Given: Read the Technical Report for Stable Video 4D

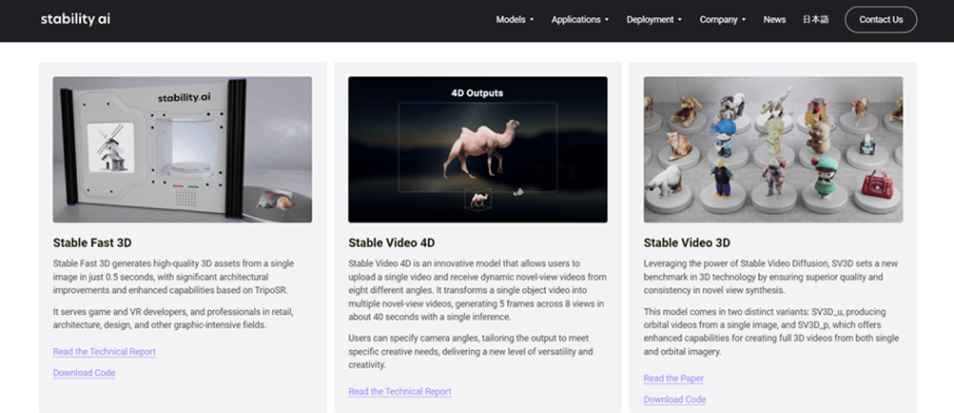Looking at the screenshot, I should [399, 392].
